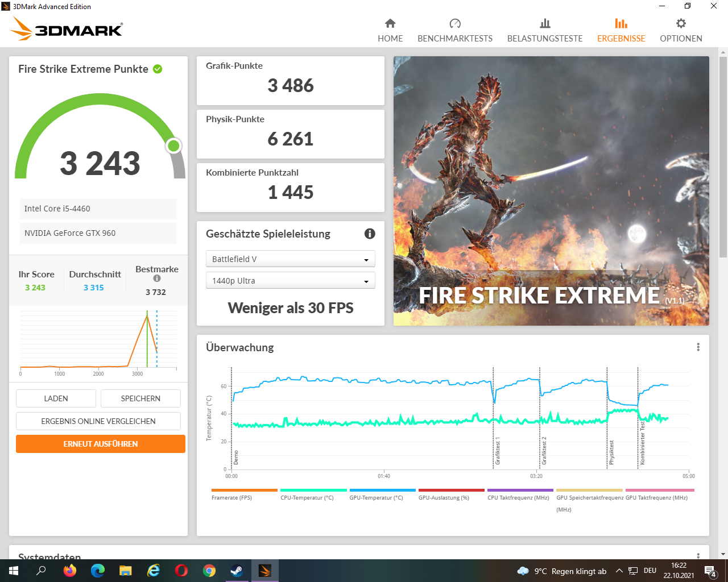Open notification center icon
Screen dimensions: 728x582
click(x=710, y=571)
